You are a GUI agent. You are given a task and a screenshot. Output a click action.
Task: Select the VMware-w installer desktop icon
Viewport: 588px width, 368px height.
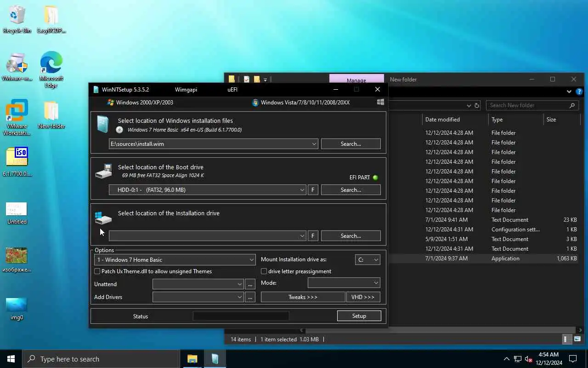click(17, 67)
